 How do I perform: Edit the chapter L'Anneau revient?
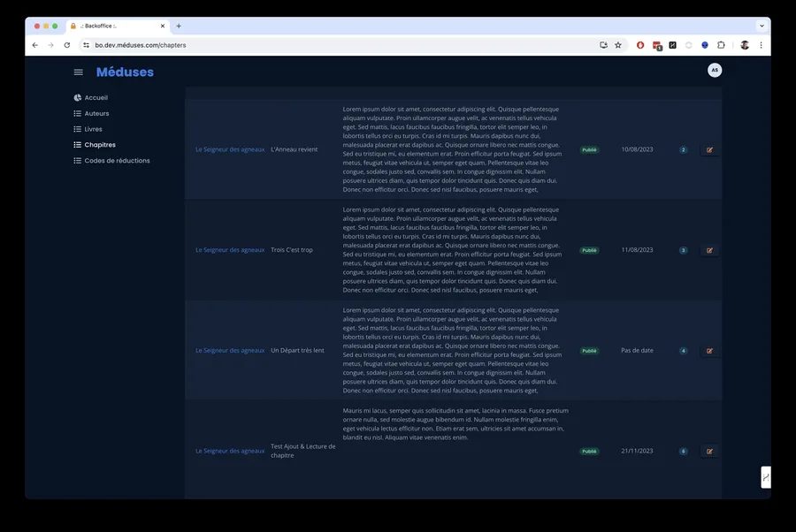pos(709,149)
